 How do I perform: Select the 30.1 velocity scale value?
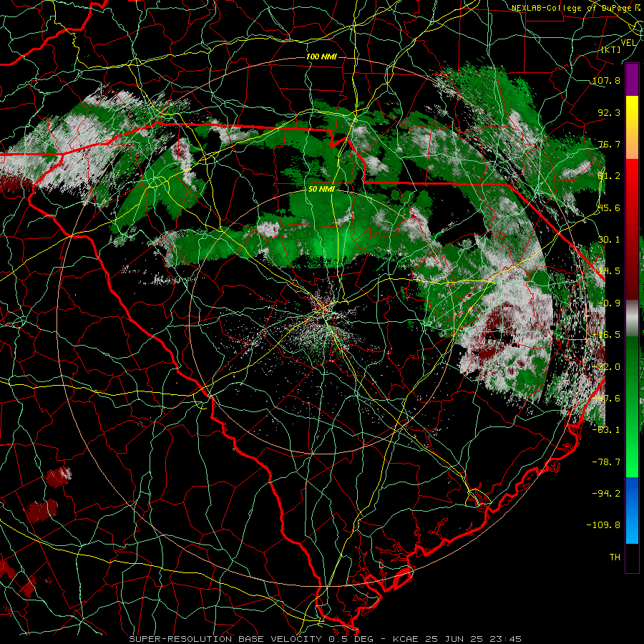point(609,239)
